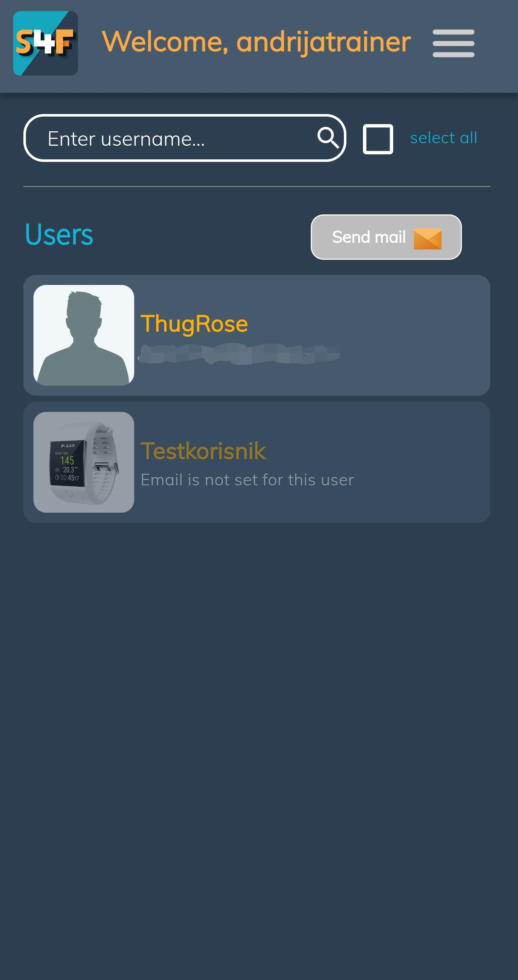The width and height of the screenshot is (518, 980).
Task: Click the 'Send mail' text label
Action: [x=368, y=237]
